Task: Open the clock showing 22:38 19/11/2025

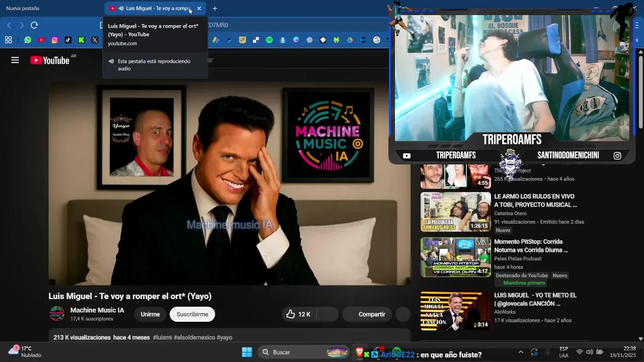Action: pos(623,352)
